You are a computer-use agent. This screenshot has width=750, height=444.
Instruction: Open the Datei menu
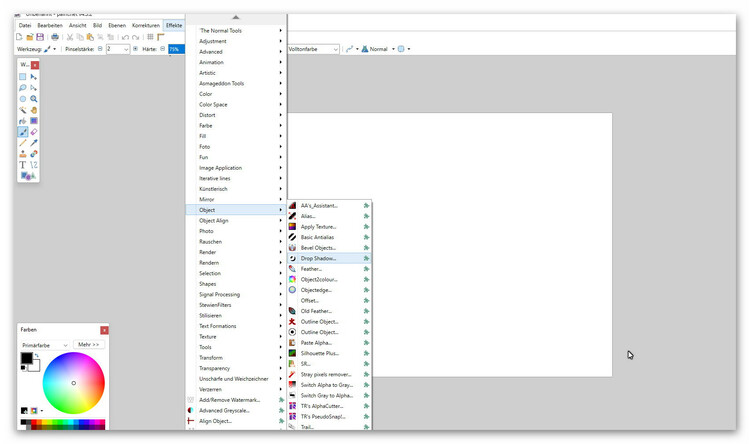click(x=25, y=25)
